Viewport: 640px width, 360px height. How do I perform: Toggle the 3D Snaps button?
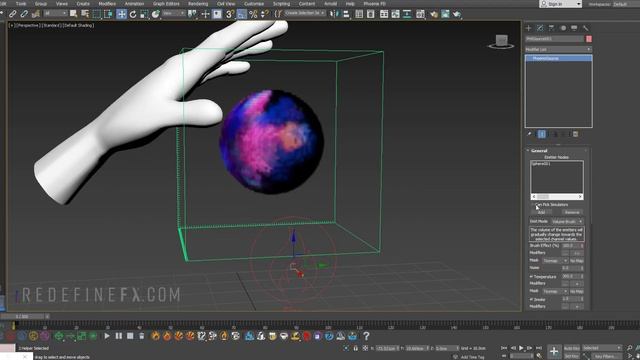(x=230, y=14)
